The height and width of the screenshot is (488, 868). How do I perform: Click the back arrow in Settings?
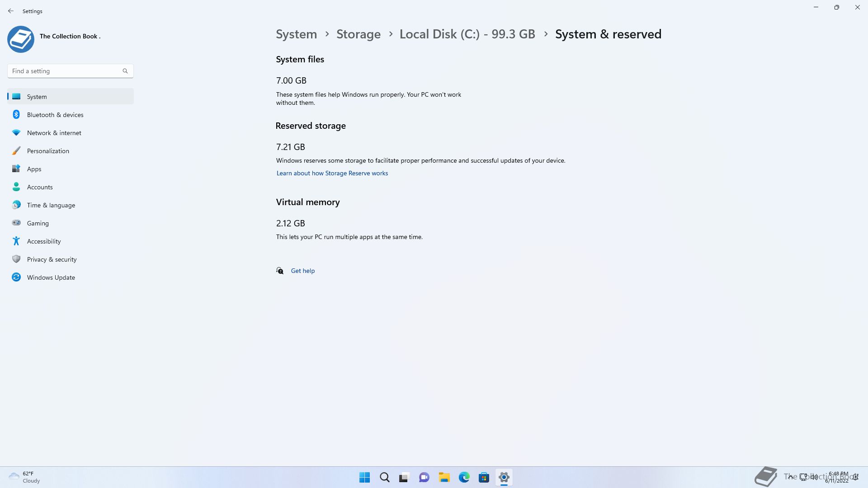11,11
